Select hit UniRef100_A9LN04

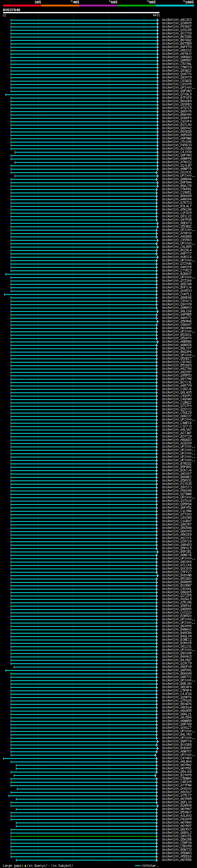point(177,761)
